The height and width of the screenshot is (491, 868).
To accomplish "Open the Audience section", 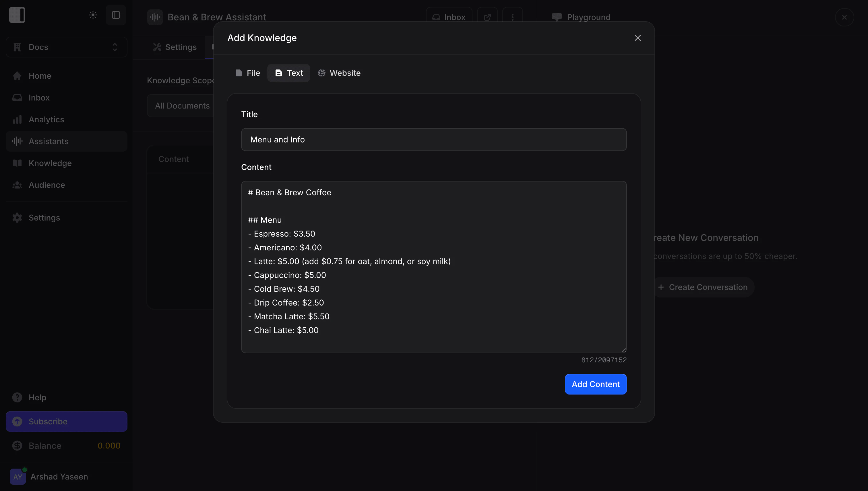I will tap(46, 185).
